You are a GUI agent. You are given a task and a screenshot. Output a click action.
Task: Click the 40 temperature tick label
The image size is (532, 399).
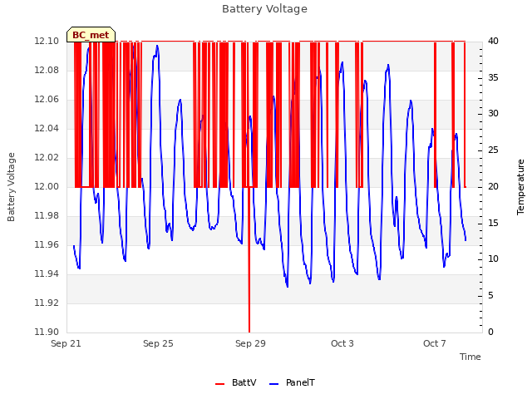click(x=493, y=41)
